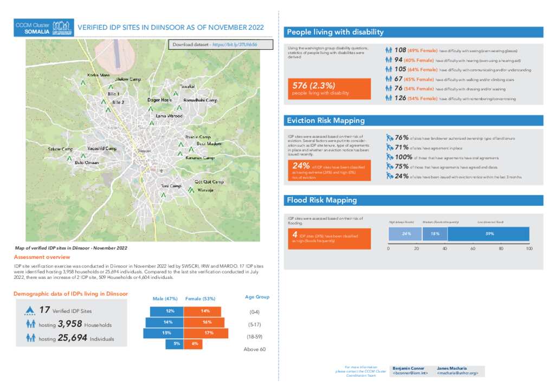The width and height of the screenshot is (555, 392).
Task: Click people icon beside 67 walking difficulty
Action: [389, 79]
